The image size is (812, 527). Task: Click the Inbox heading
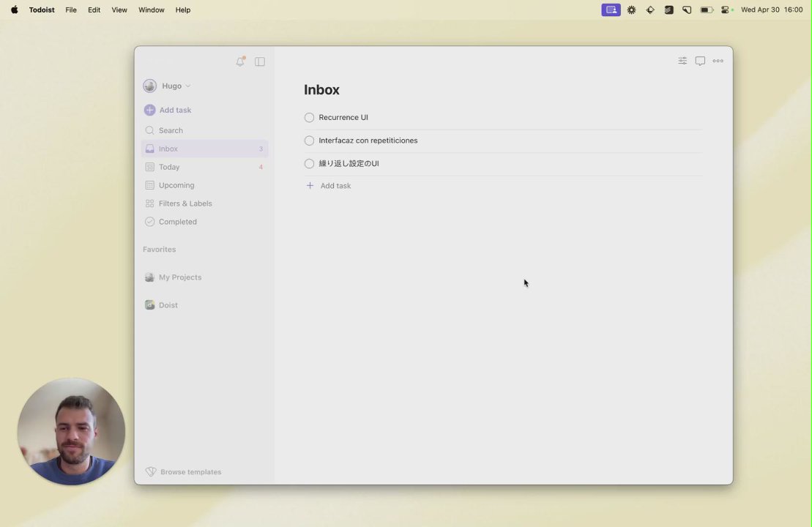[321, 89]
